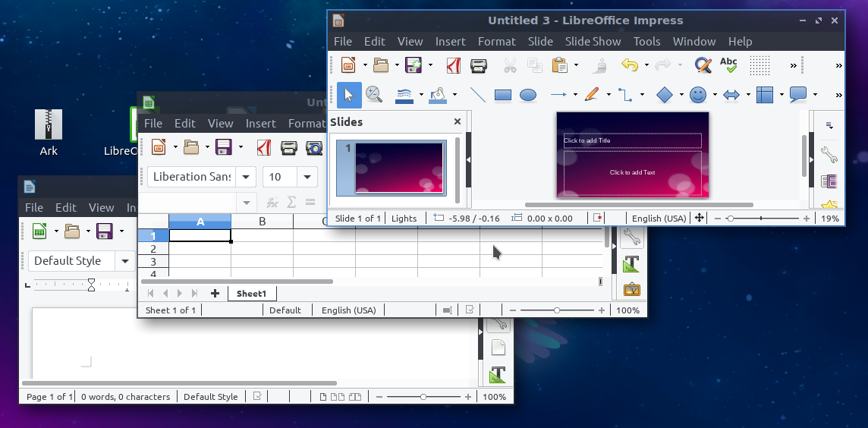This screenshot has height=428, width=868.
Task: Open Calc font size dropdown
Action: [x=307, y=177]
